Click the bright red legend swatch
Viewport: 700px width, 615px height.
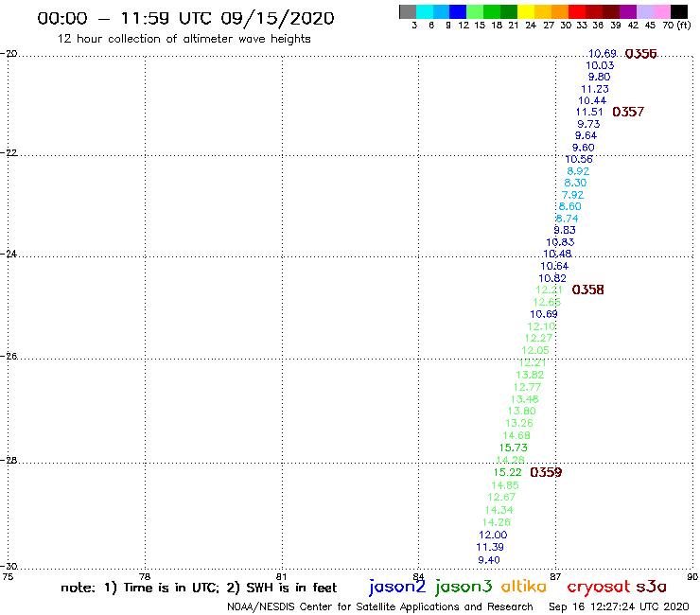coord(577,11)
